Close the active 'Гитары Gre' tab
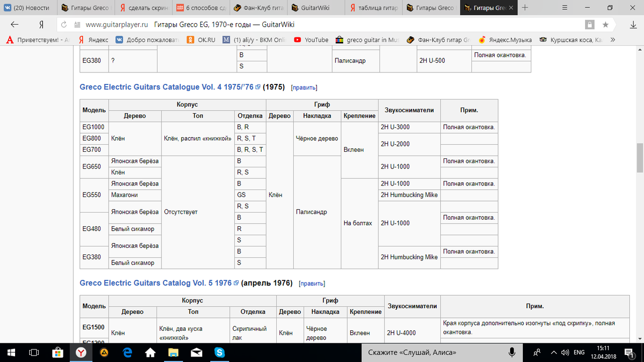644x362 pixels. click(512, 8)
